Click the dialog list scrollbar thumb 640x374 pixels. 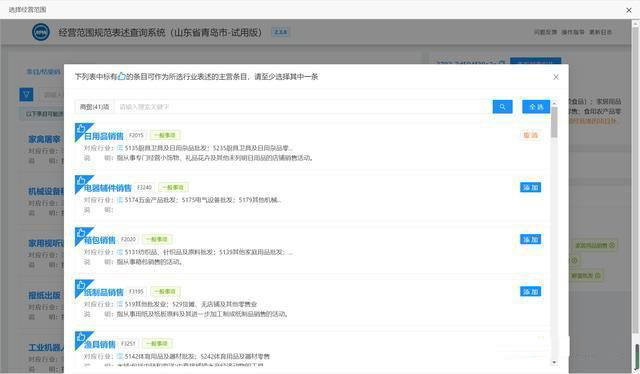pyautogui.click(x=554, y=122)
